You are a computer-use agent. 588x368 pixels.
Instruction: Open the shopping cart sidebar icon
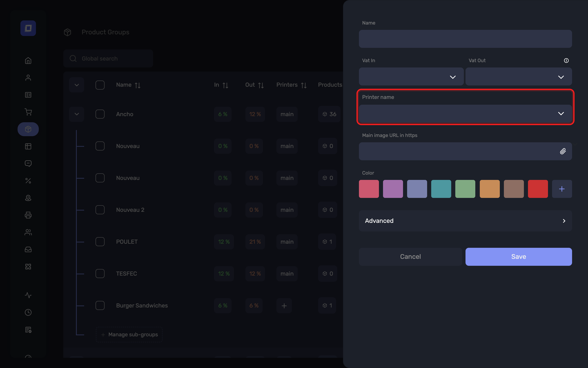click(28, 112)
